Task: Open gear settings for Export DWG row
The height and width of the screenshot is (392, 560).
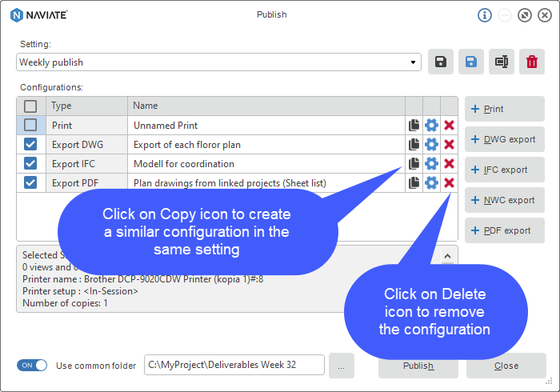Action: tap(431, 145)
